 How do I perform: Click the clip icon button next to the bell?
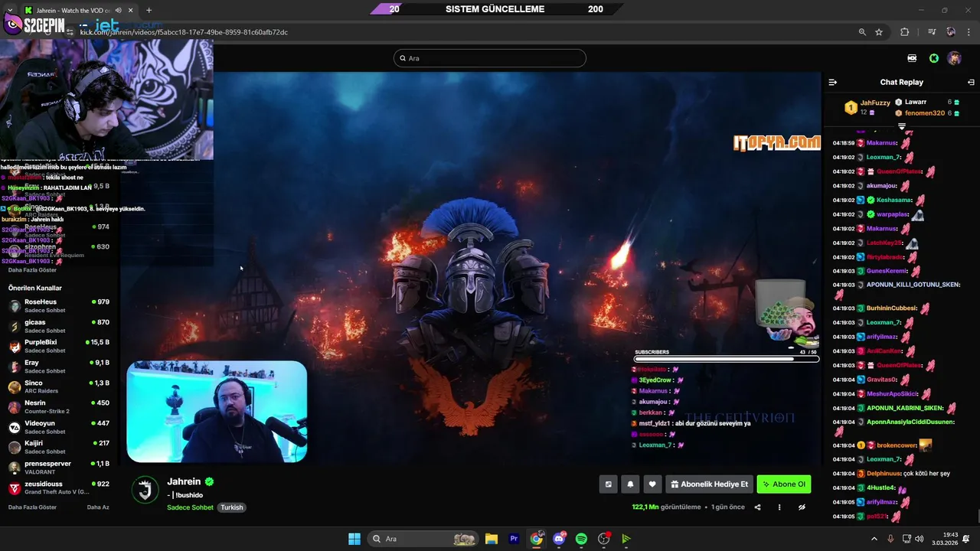click(609, 484)
